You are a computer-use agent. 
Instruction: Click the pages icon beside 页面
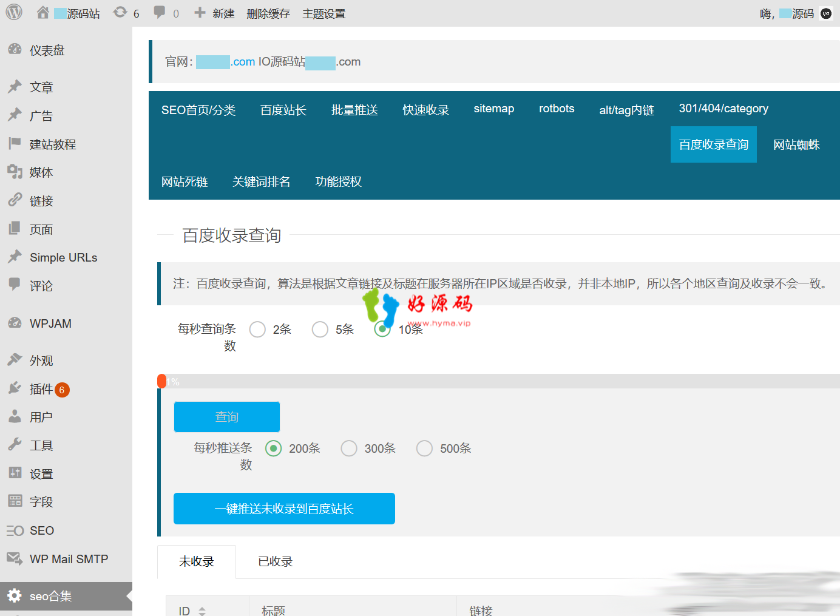click(15, 229)
